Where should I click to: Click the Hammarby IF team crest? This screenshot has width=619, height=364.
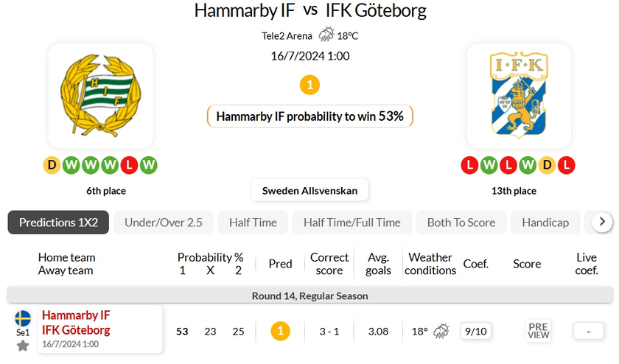[x=100, y=96]
